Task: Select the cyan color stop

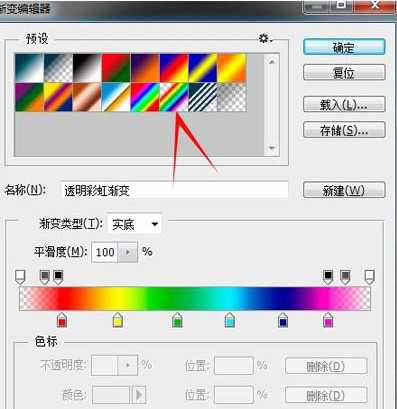Action: coord(230,320)
